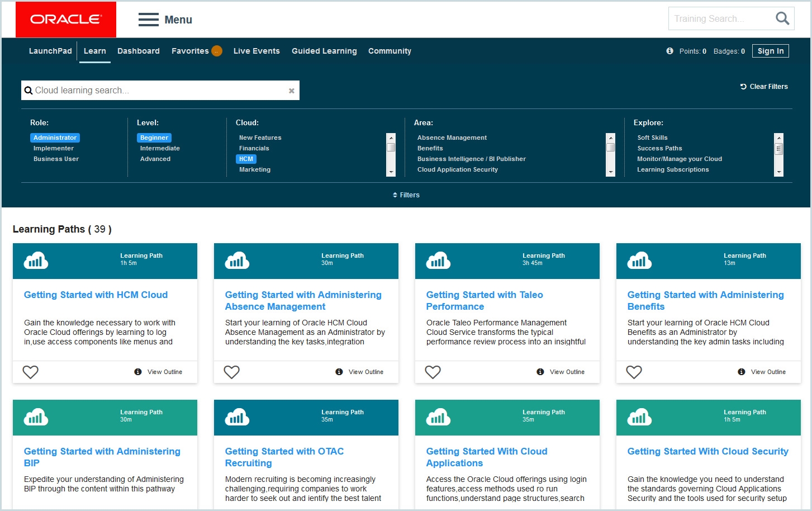Open the Guided Learning tab
This screenshot has height=511, width=812.
click(x=324, y=51)
